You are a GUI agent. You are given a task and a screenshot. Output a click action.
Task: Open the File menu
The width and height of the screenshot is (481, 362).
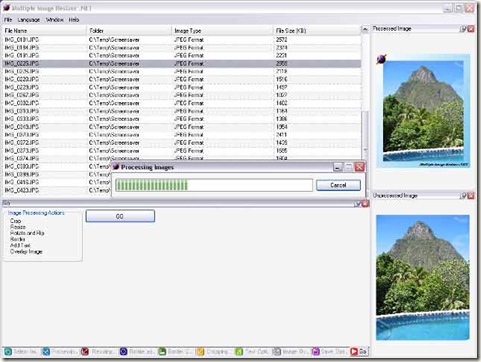(8, 20)
